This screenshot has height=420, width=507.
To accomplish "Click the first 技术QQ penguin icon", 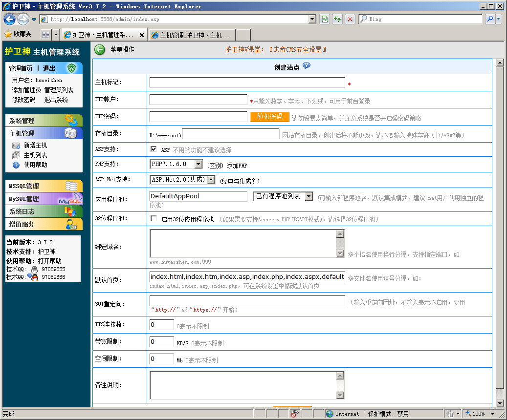I will pyautogui.click(x=34, y=269).
